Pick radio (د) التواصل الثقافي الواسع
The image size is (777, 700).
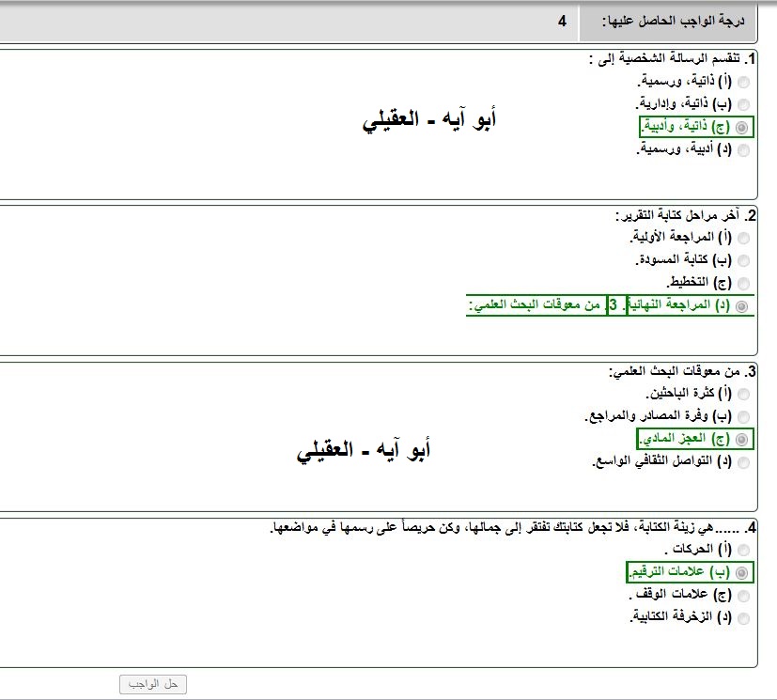743,462
